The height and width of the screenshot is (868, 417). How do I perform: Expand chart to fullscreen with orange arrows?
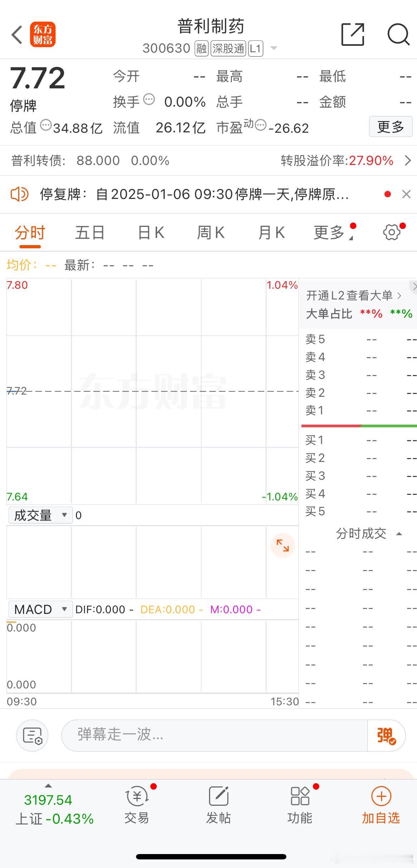click(282, 546)
